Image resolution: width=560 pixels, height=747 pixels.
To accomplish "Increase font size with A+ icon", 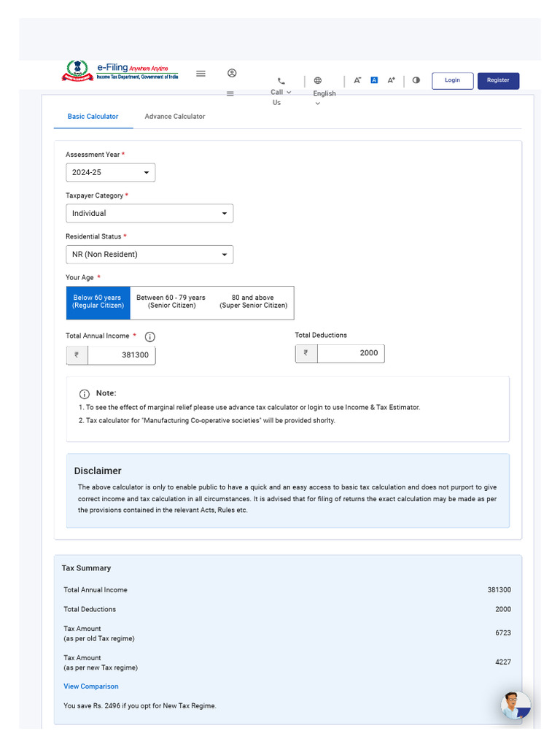I will coord(391,80).
